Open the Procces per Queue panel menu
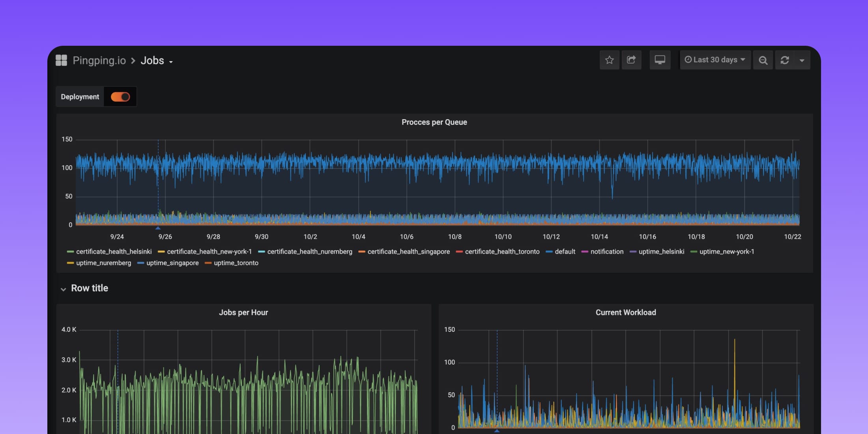Viewport: 868px width, 434px height. pos(434,122)
